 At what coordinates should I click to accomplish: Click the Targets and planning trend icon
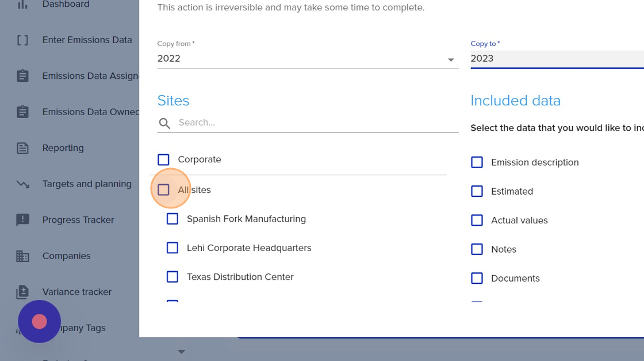[x=22, y=184]
